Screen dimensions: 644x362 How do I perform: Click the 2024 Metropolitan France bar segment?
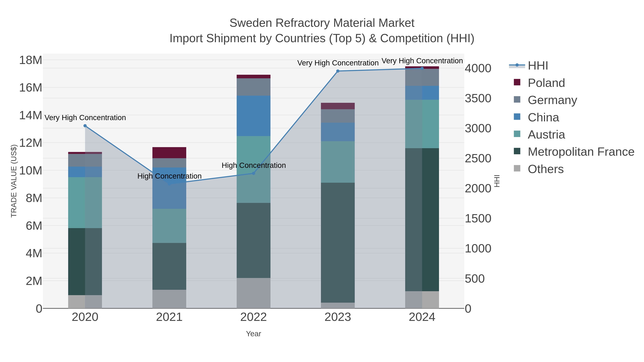[x=422, y=220]
